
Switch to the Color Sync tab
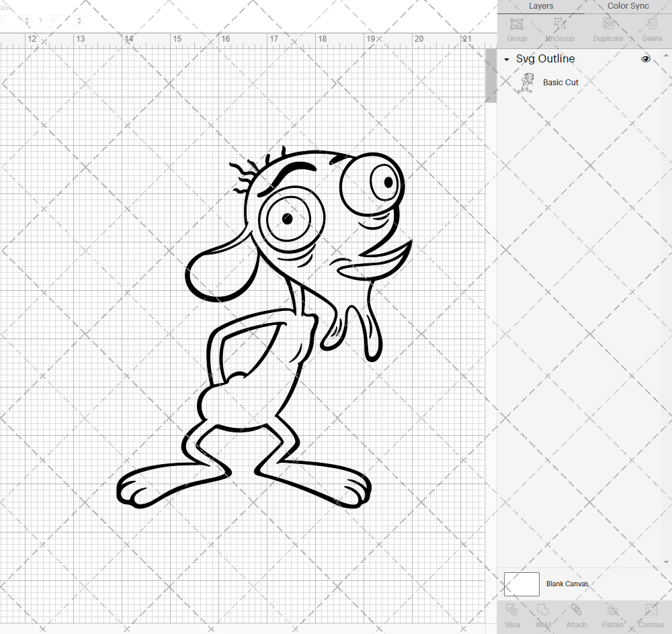click(x=628, y=6)
